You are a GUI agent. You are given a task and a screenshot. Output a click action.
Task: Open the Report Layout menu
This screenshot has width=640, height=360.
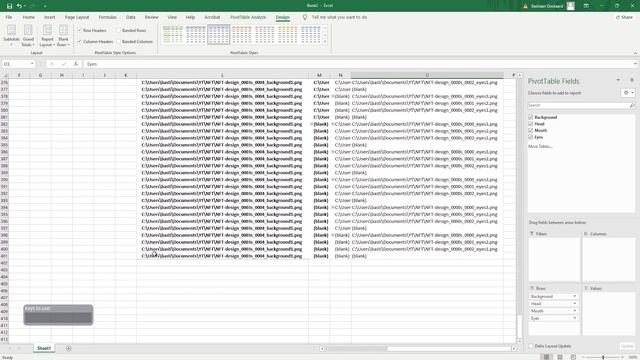47,35
